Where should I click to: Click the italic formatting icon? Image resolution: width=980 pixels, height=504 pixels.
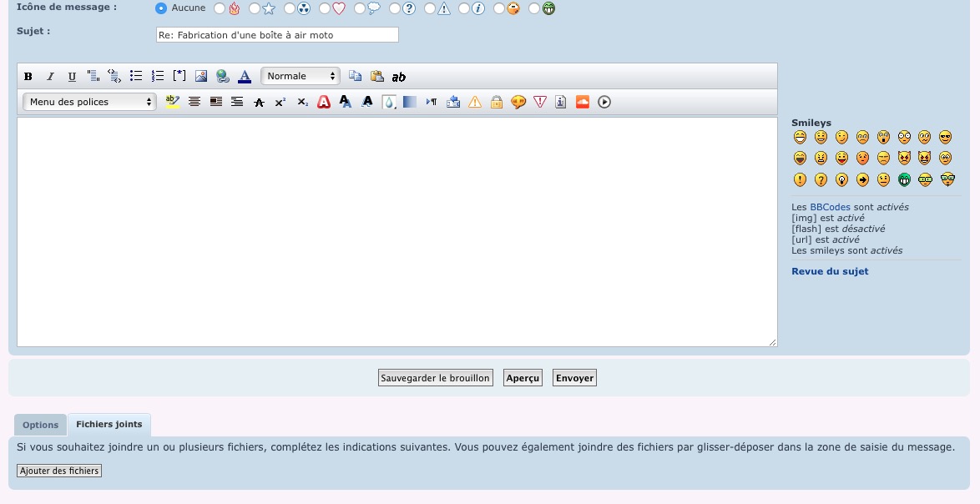coord(50,77)
